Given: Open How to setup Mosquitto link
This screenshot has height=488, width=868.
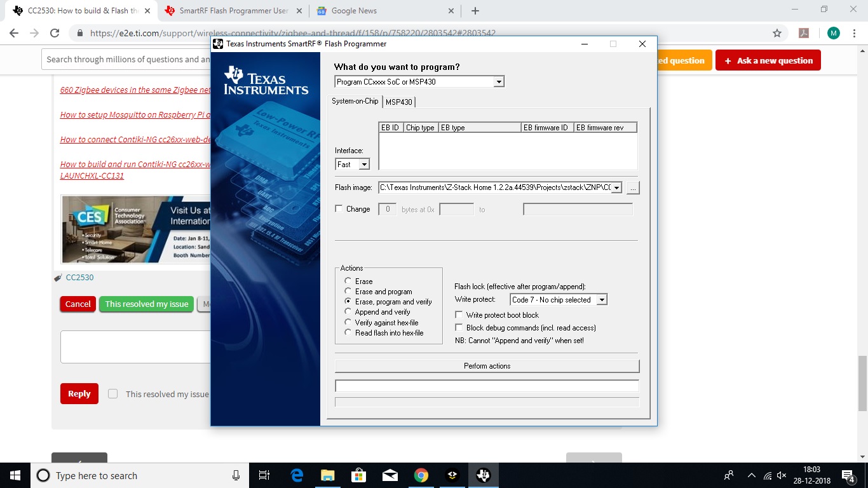Looking at the screenshot, I should click(x=135, y=114).
